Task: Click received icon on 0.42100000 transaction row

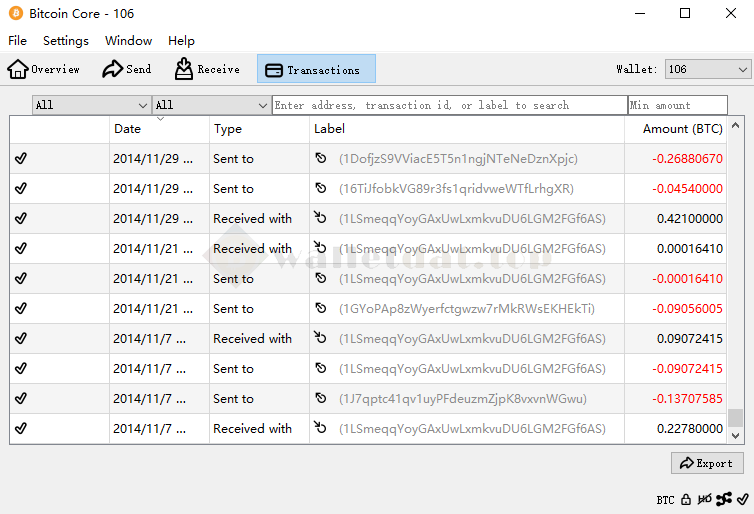Action: pos(321,219)
